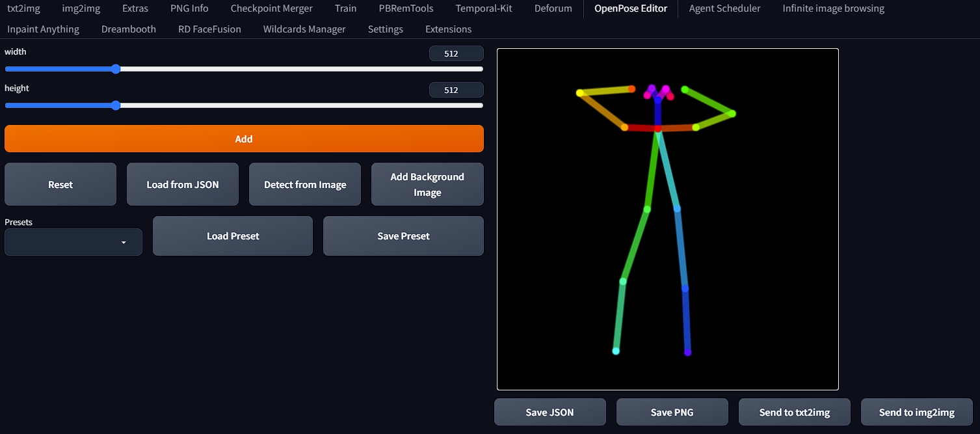Save the current pose as a preset
Viewport: 980px width, 434px height.
[x=403, y=236]
